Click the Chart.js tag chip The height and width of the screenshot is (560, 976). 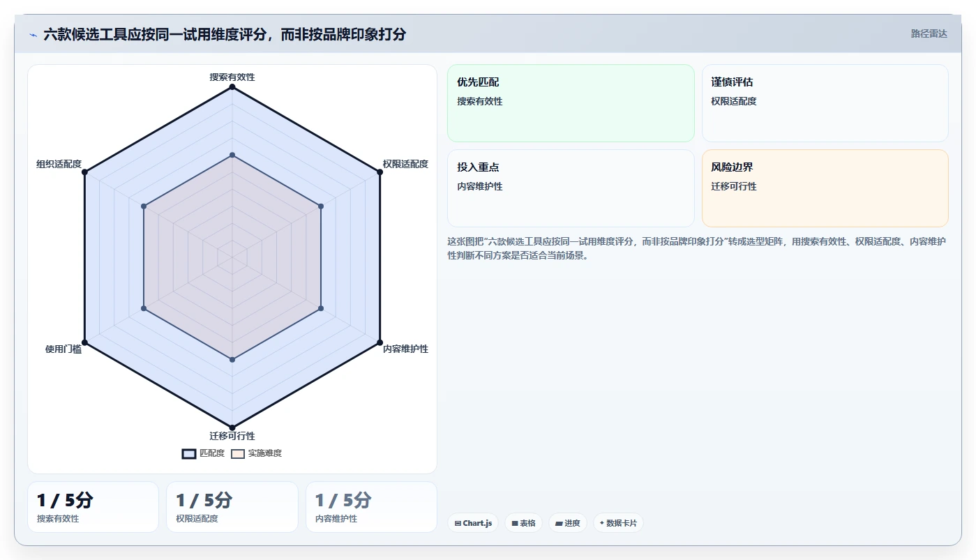473,523
